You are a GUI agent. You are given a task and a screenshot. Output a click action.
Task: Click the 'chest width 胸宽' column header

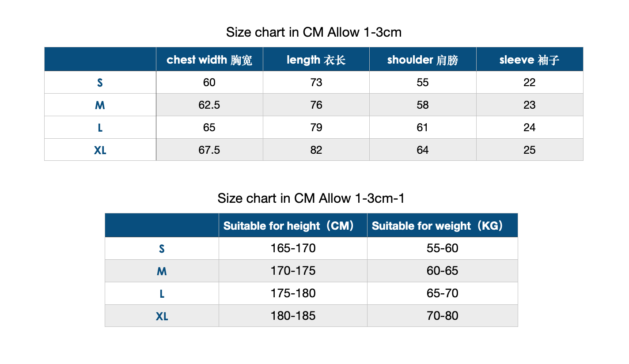pos(209,60)
